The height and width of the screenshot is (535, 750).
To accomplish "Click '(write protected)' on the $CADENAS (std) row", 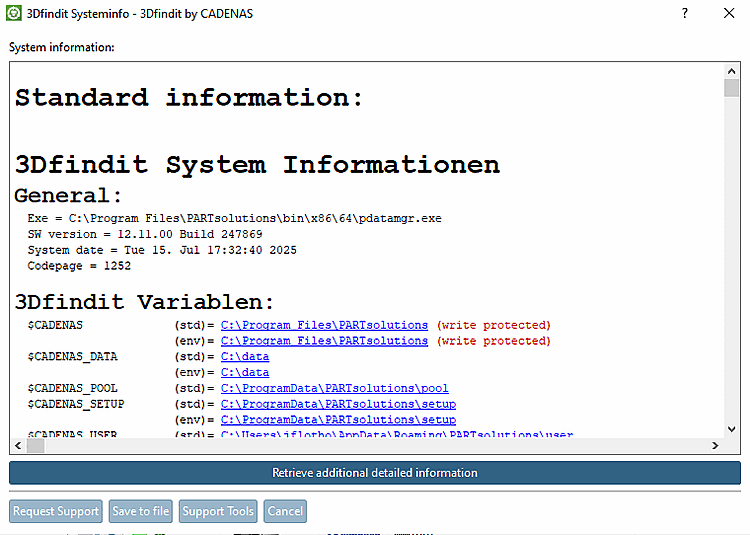I will pyautogui.click(x=494, y=325).
